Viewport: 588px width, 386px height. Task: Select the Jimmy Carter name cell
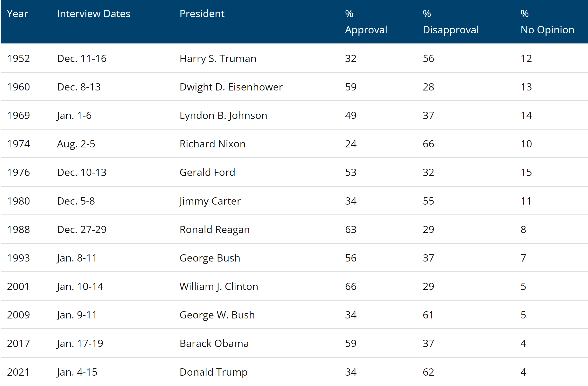click(210, 201)
